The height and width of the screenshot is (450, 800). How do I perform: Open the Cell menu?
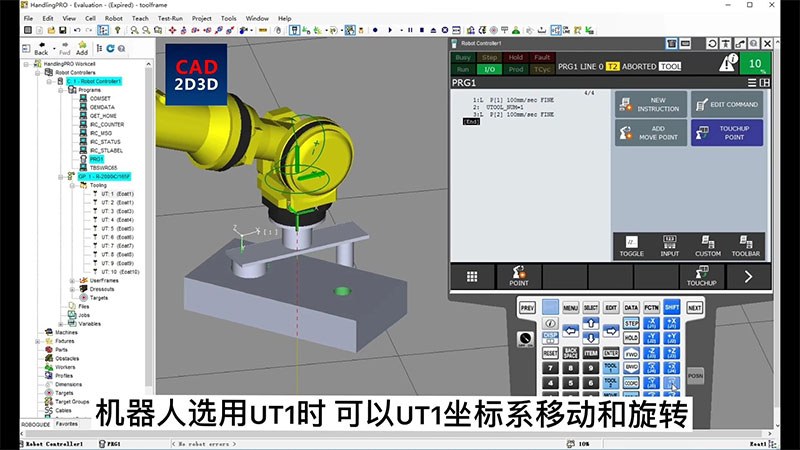click(x=90, y=18)
